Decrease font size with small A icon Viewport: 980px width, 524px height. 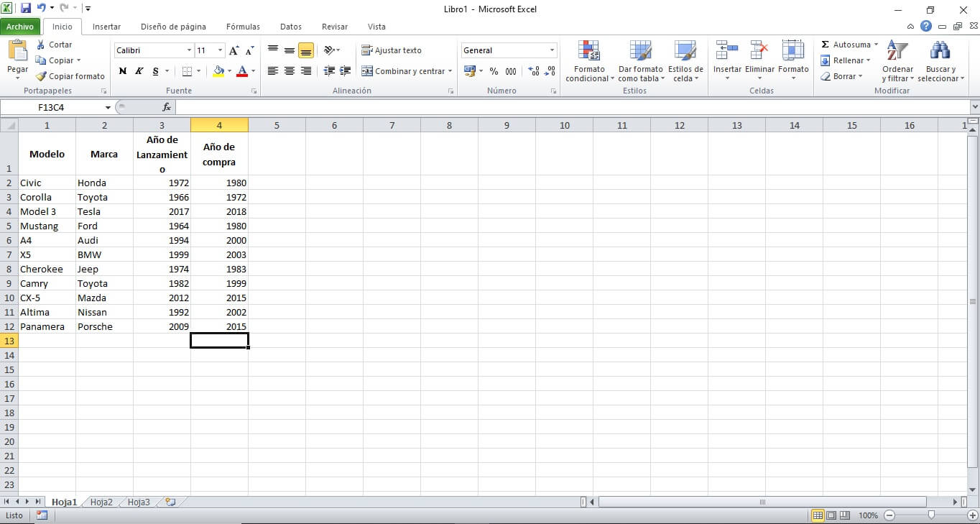tap(249, 50)
